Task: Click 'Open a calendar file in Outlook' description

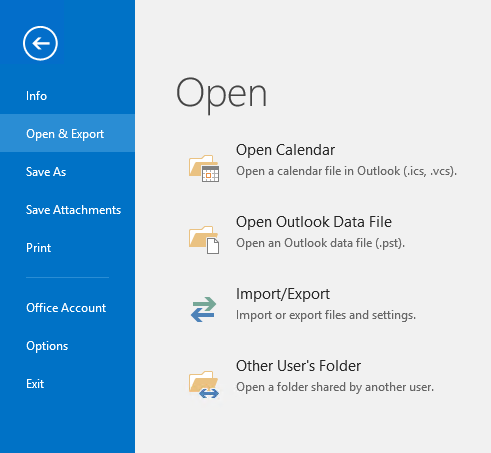Action: click(x=346, y=171)
